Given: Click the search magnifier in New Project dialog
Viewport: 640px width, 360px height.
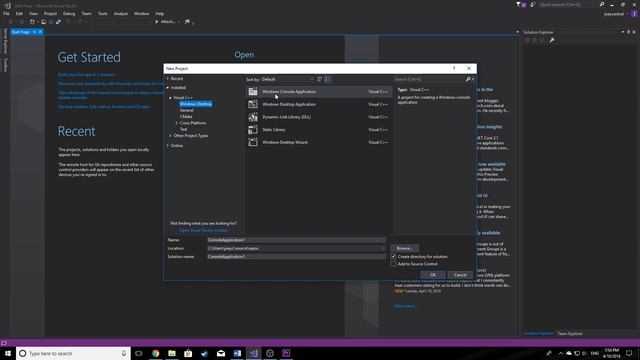Looking at the screenshot, I should [468, 79].
